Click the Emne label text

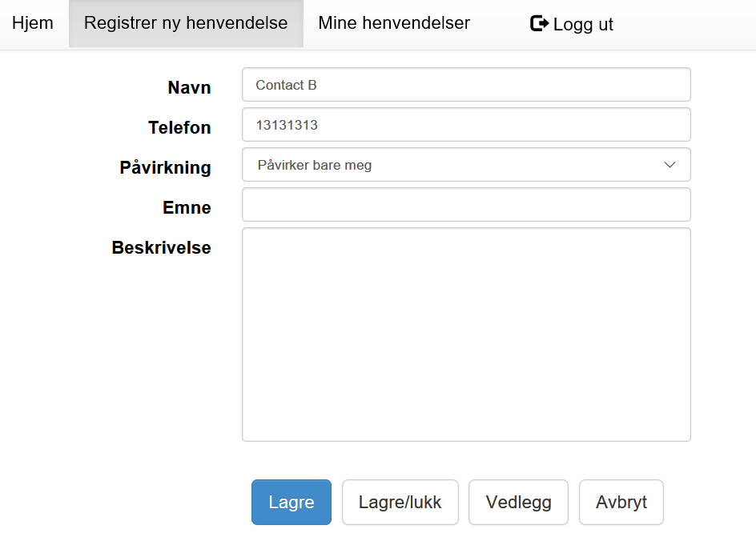(x=187, y=208)
